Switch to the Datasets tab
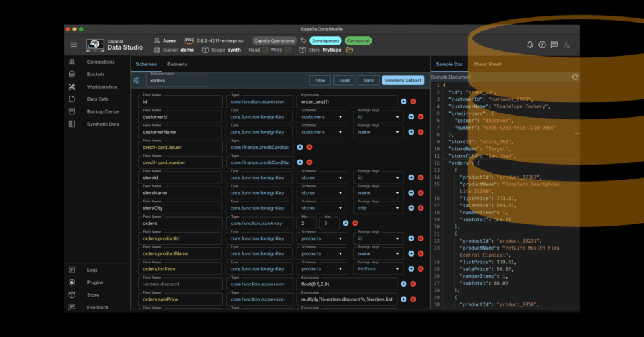644x337 pixels. point(177,64)
